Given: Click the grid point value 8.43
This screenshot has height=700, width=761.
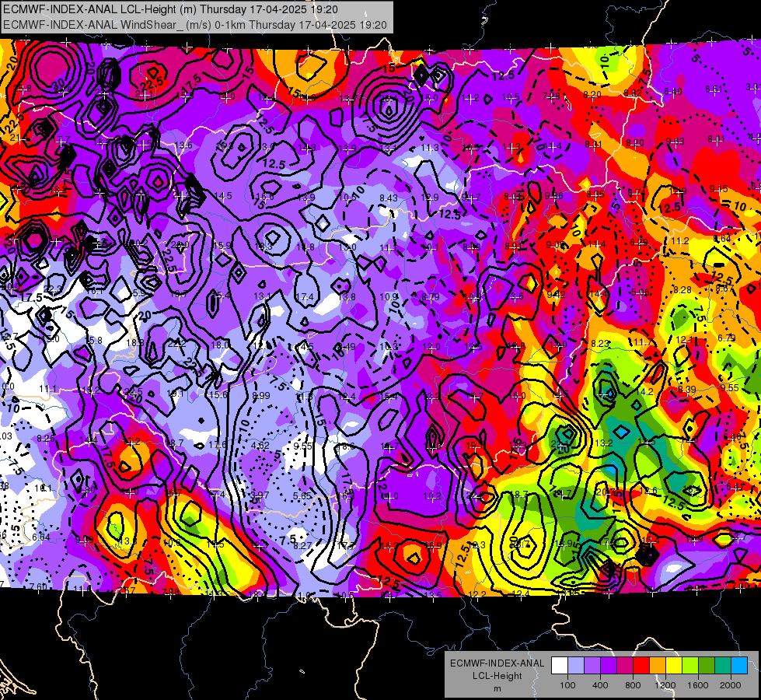Looking at the screenshot, I should click(388, 198).
